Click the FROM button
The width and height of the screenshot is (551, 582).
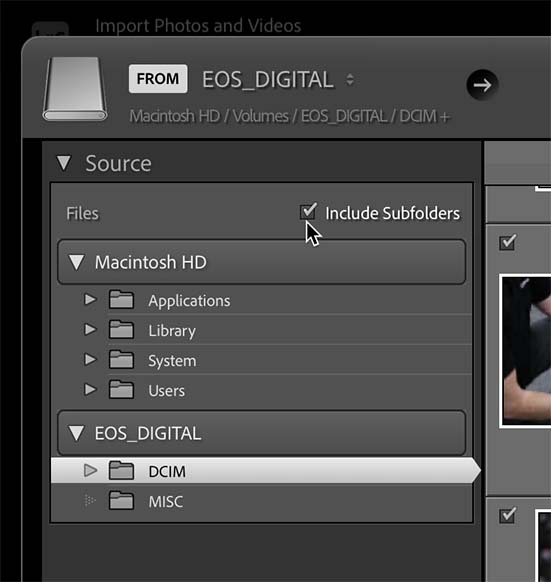coord(158,79)
